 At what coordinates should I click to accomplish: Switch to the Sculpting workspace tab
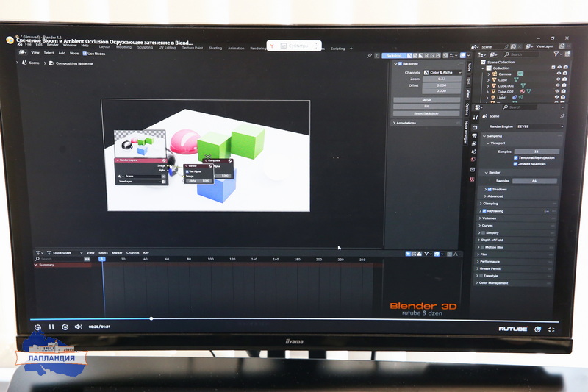[145, 47]
